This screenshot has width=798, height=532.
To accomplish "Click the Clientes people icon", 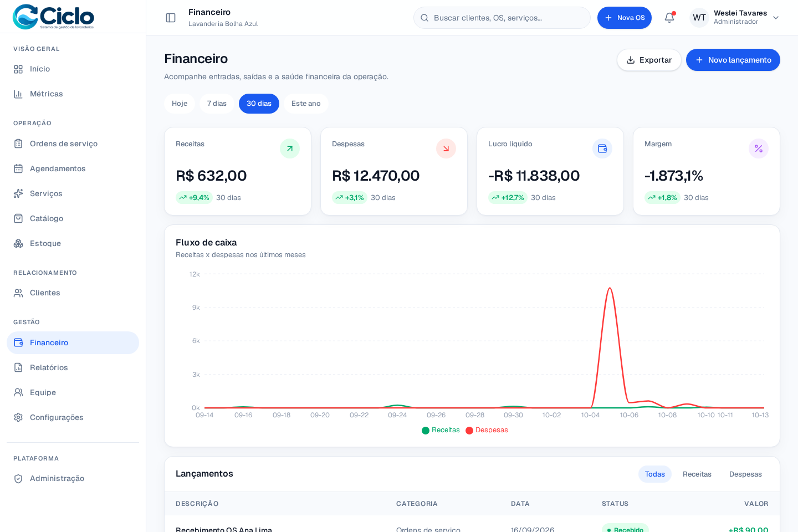I will coord(18,293).
